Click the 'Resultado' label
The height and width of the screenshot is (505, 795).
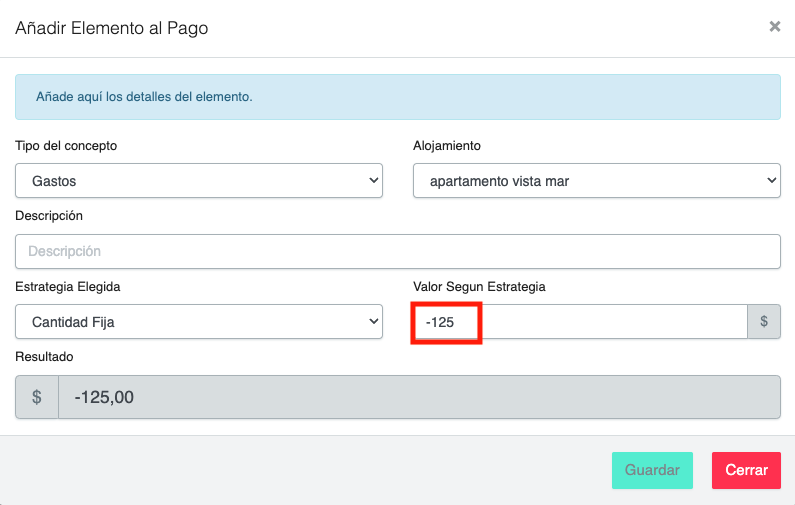(x=44, y=357)
